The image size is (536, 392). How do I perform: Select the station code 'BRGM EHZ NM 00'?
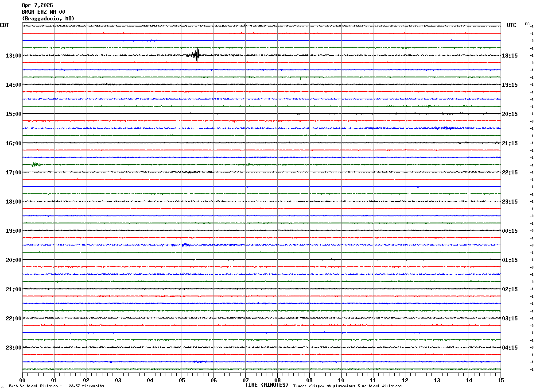43,12
